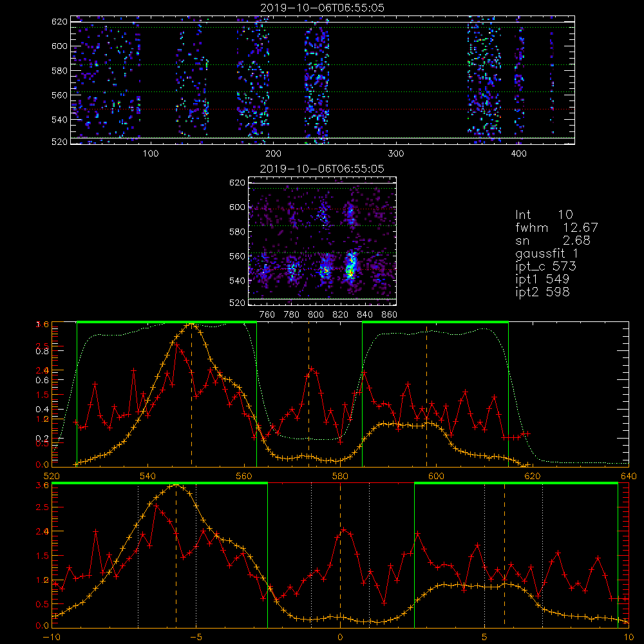The height and width of the screenshot is (644, 644).
Task: Select the 'ipt2 598' readout line
Action: click(542, 292)
